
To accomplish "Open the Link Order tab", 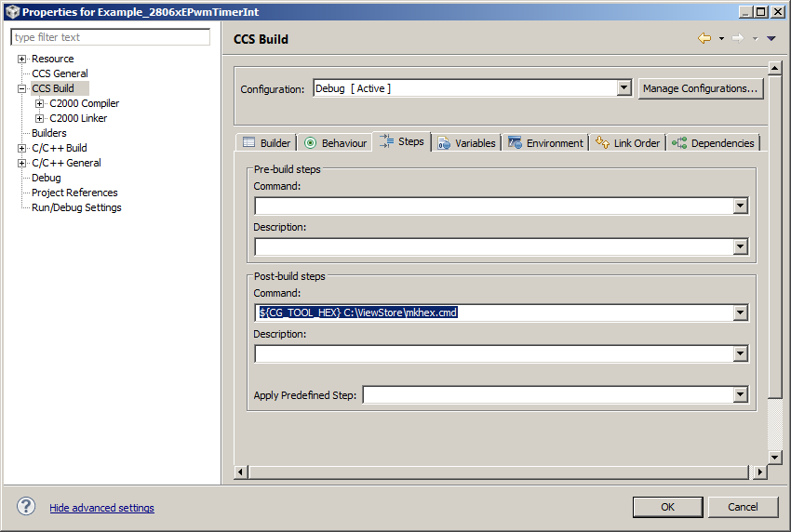I will (628, 143).
